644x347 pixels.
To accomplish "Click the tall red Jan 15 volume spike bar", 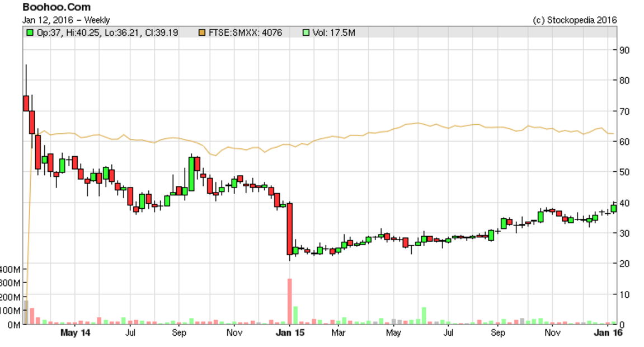I will click(290, 302).
